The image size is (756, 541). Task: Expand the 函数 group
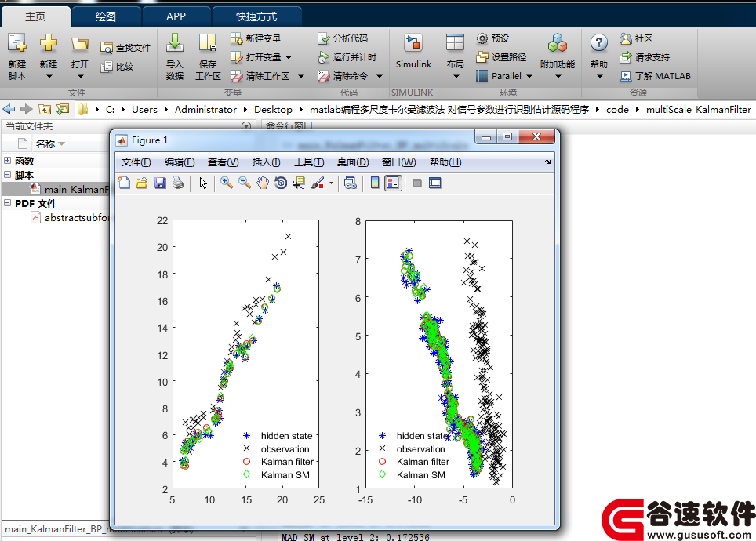click(7, 161)
